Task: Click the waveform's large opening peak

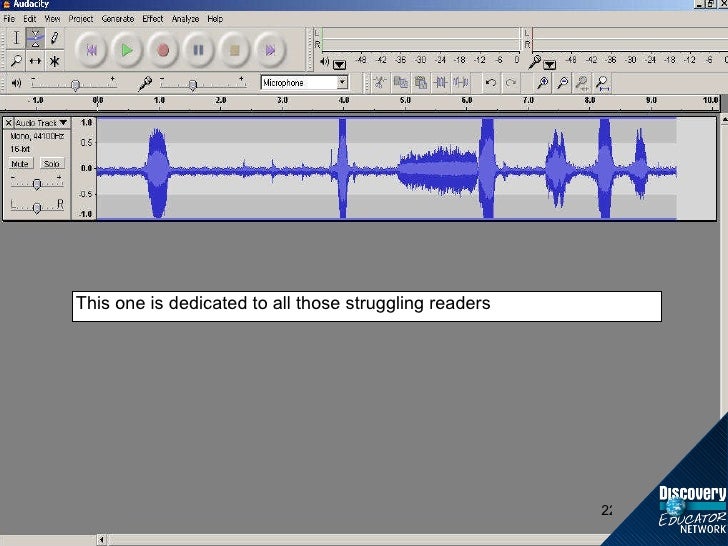Action: (x=157, y=173)
